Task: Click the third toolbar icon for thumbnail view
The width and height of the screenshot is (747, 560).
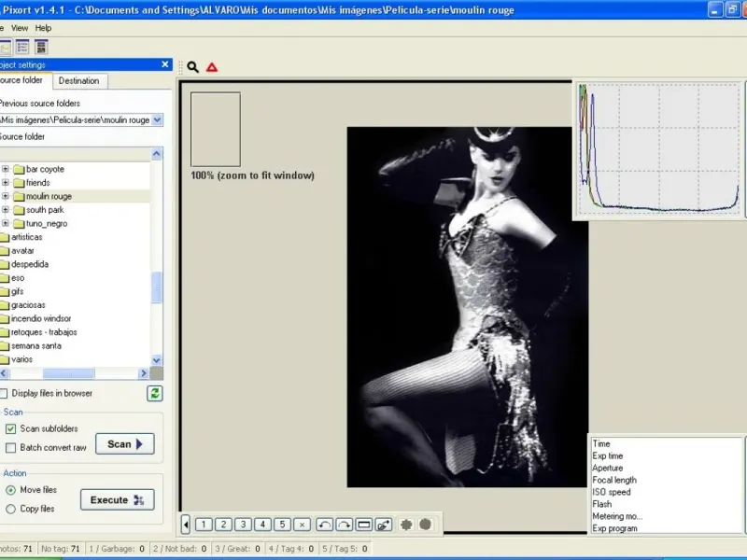Action: coord(41,47)
